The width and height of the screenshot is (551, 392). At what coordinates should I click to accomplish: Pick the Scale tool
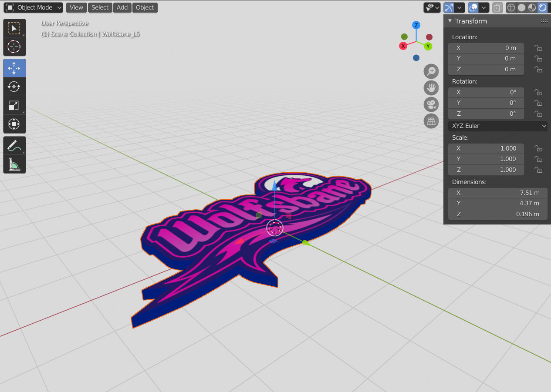pyautogui.click(x=14, y=105)
